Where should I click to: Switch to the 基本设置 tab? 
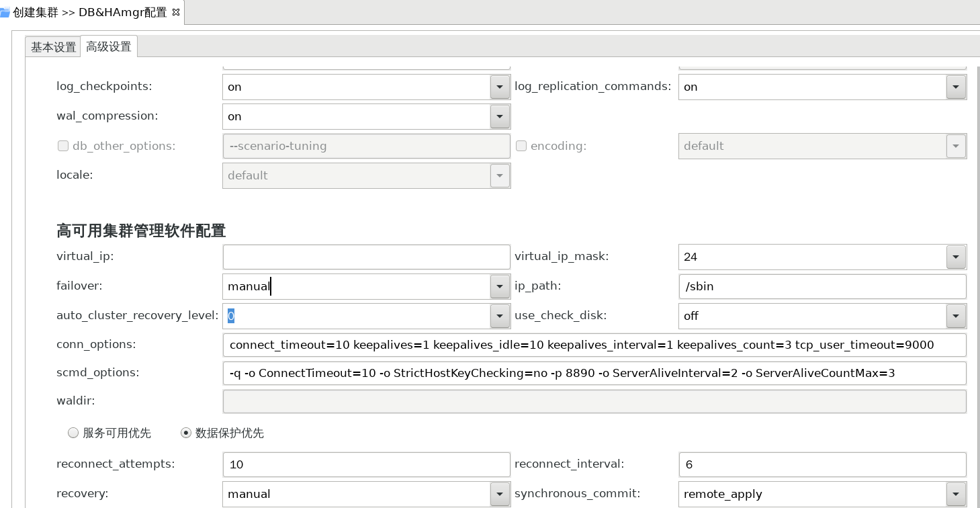coord(53,47)
